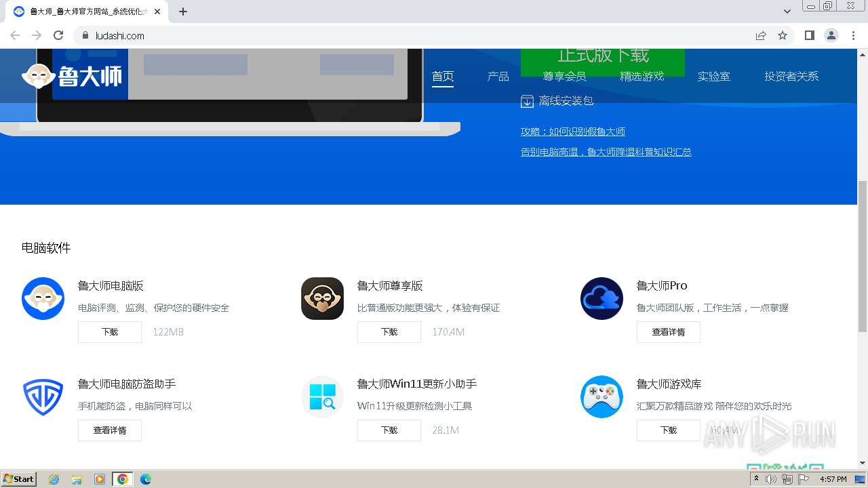
Task: Open File Explorer from the taskbar
Action: tap(77, 479)
